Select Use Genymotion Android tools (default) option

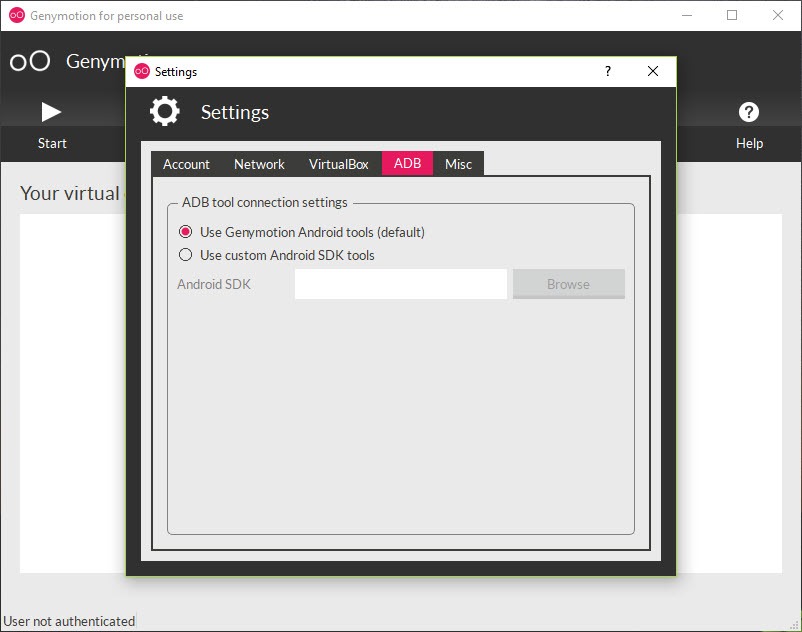(x=302, y=232)
